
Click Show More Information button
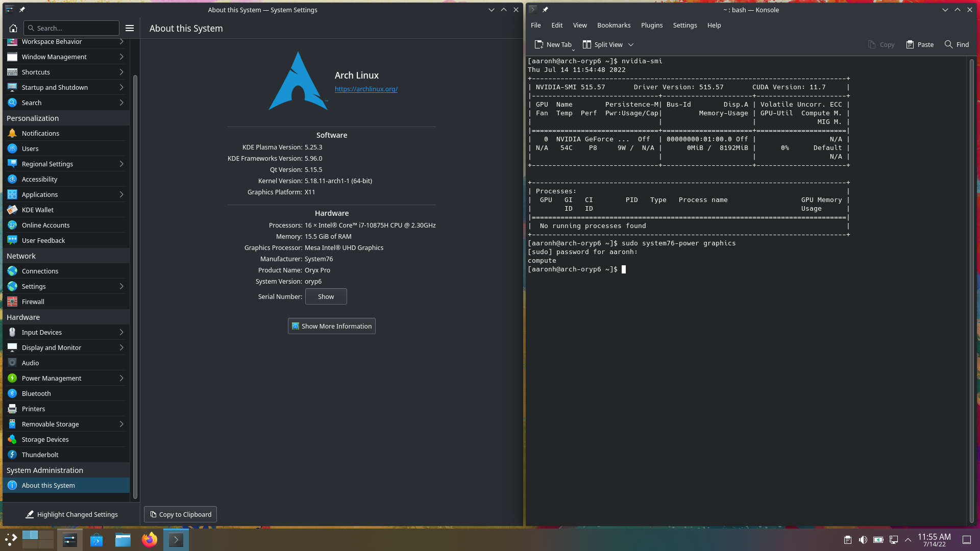(332, 326)
